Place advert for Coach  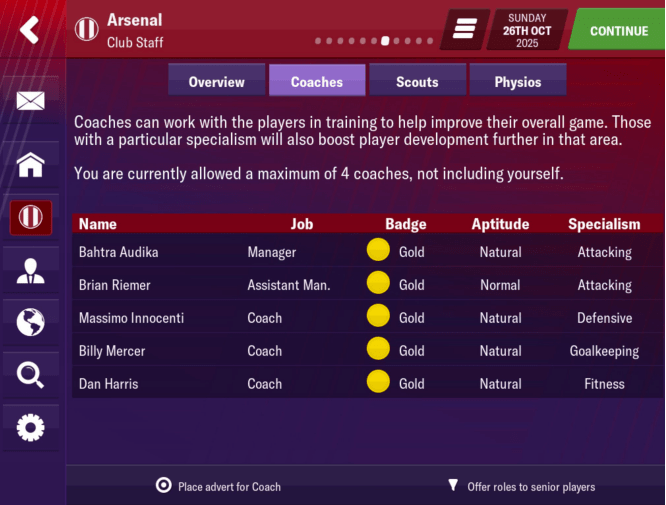219,487
